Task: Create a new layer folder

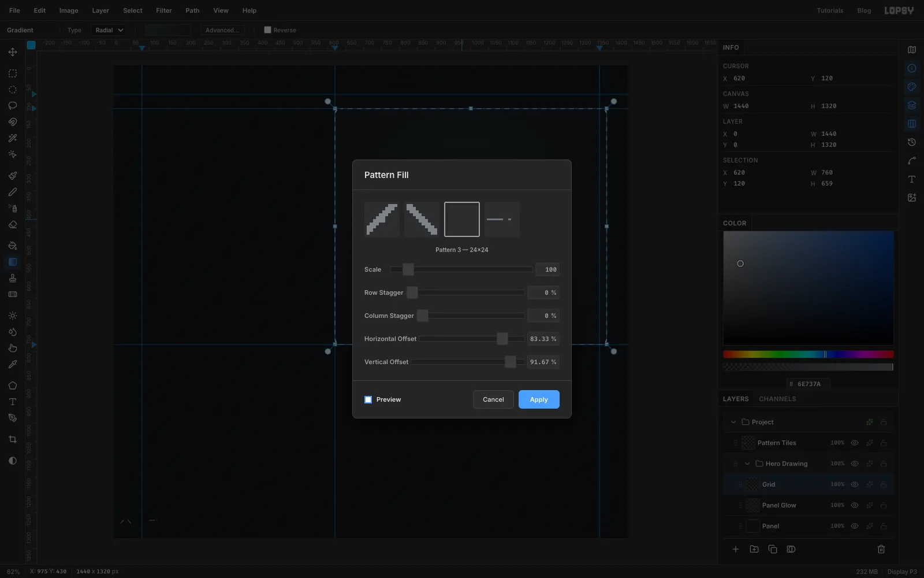Action: (x=754, y=549)
